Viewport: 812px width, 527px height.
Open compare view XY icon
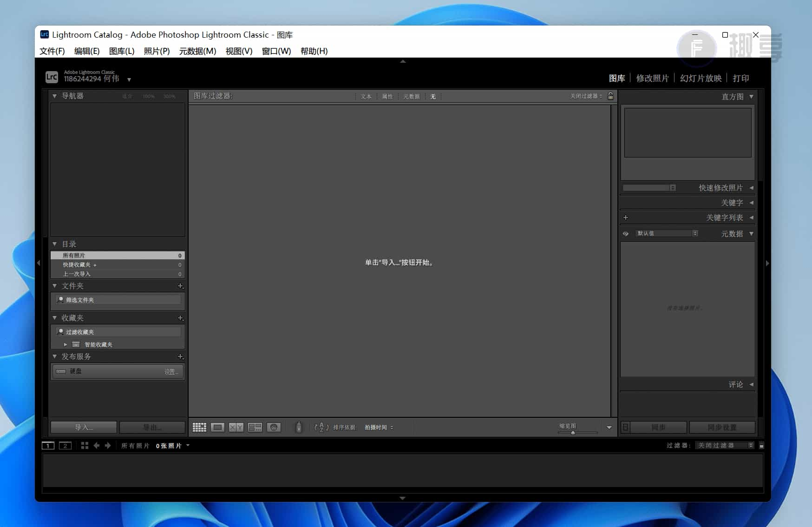click(236, 427)
